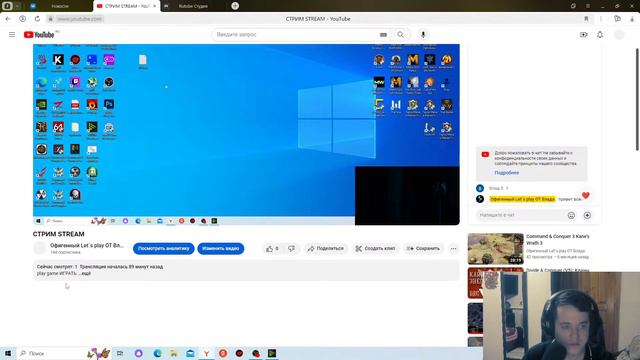This screenshot has width=640, height=360.
Task: Click the Подробнее link in chat notice
Action: click(x=507, y=173)
